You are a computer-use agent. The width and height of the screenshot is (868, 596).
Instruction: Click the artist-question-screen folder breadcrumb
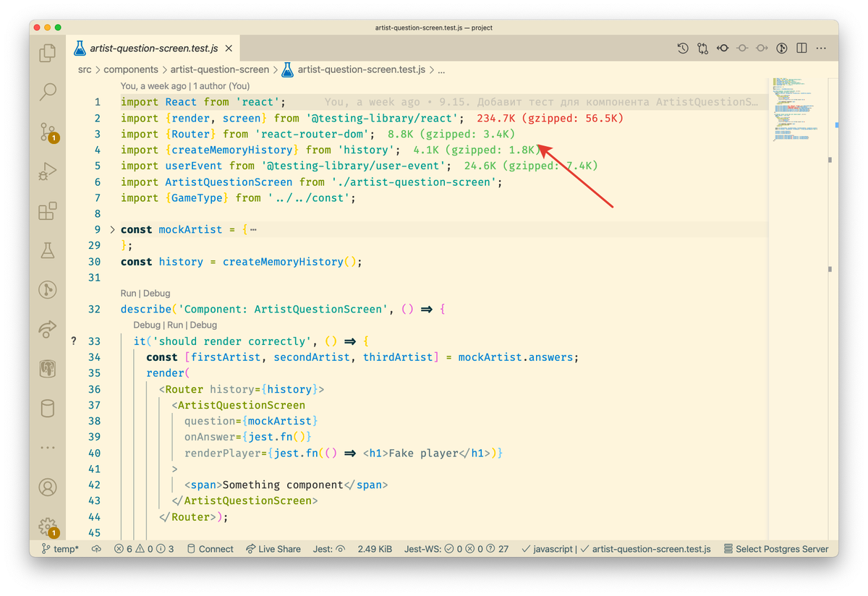[220, 70]
